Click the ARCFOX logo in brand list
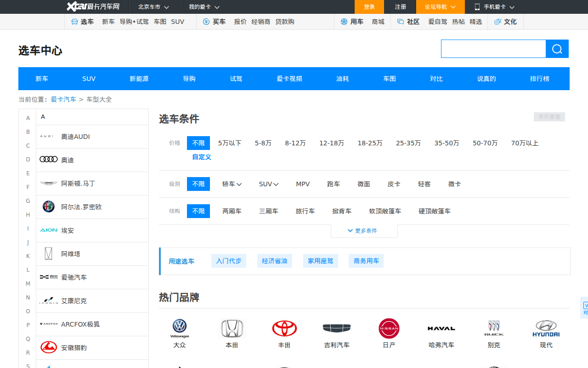Image resolution: width=588 pixels, height=368 pixels. 49,324
